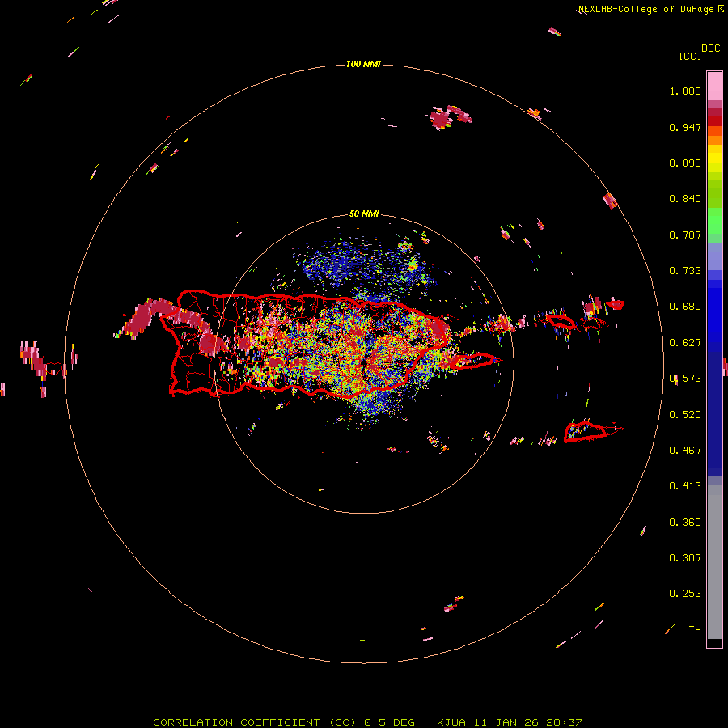Click the DCC product label above the color bar
728x728 pixels.
click(x=710, y=49)
